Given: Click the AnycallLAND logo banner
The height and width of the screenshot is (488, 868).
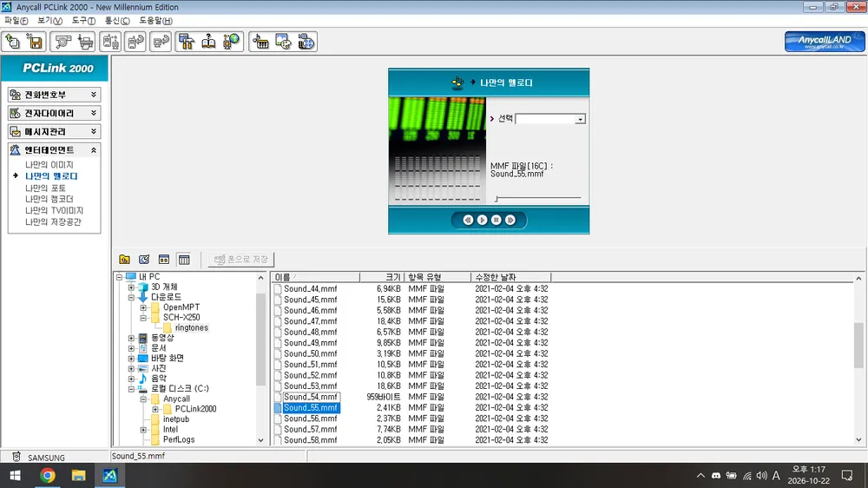Looking at the screenshot, I should [825, 42].
